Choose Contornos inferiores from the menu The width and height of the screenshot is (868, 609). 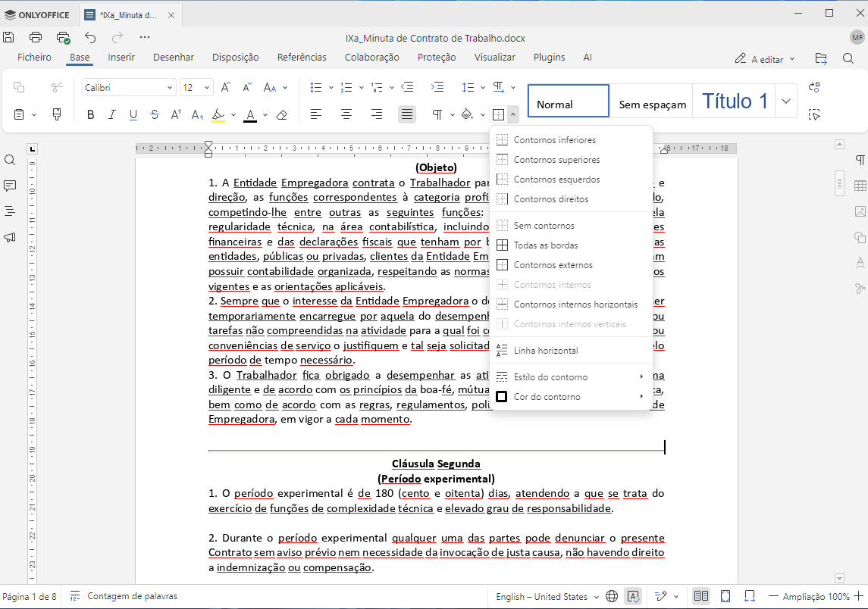pyautogui.click(x=572, y=140)
